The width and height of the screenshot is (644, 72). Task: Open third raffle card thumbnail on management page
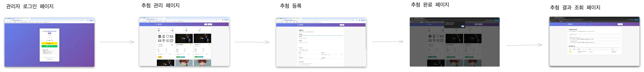pyautogui.click(x=203, y=38)
